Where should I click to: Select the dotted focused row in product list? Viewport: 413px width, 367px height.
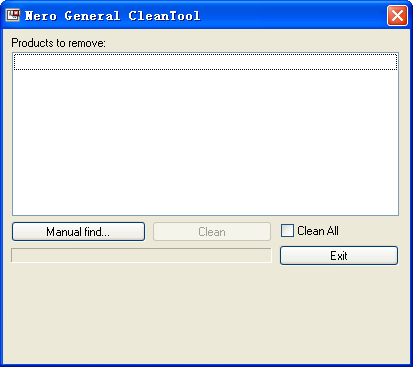(205, 62)
